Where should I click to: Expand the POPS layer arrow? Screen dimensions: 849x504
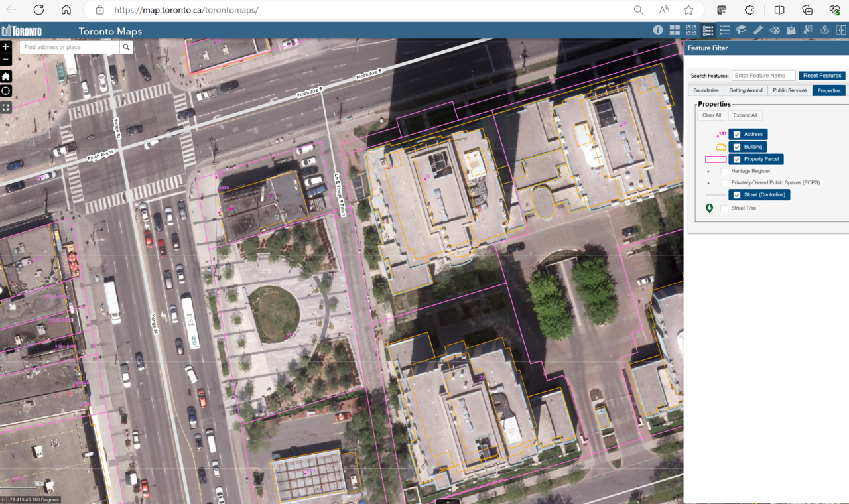(708, 183)
